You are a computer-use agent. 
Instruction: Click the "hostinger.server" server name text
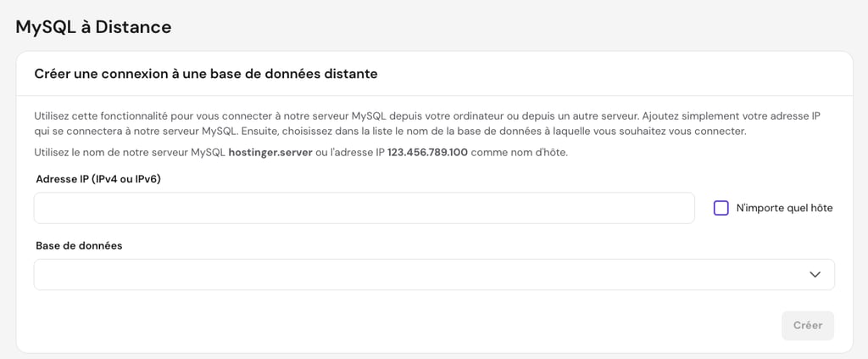[270, 153]
